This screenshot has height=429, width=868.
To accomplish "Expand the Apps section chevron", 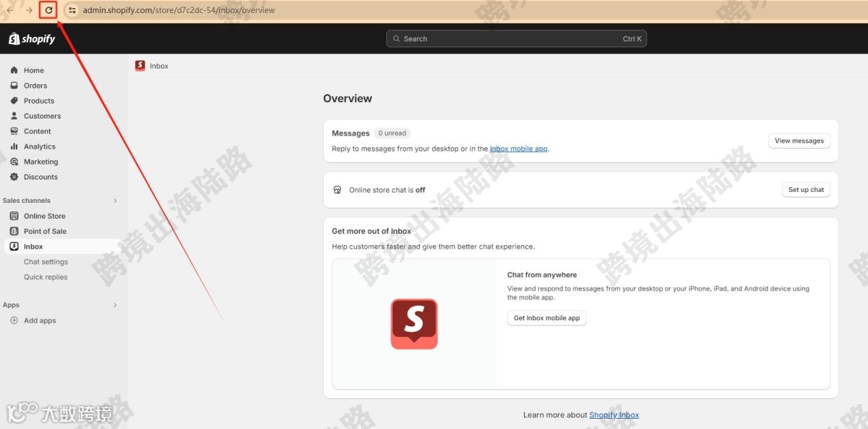I will [115, 305].
